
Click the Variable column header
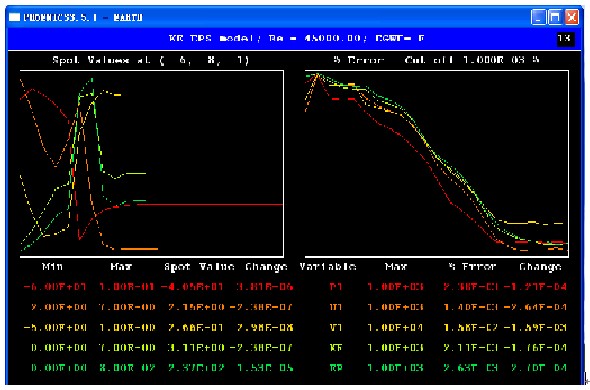328,267
